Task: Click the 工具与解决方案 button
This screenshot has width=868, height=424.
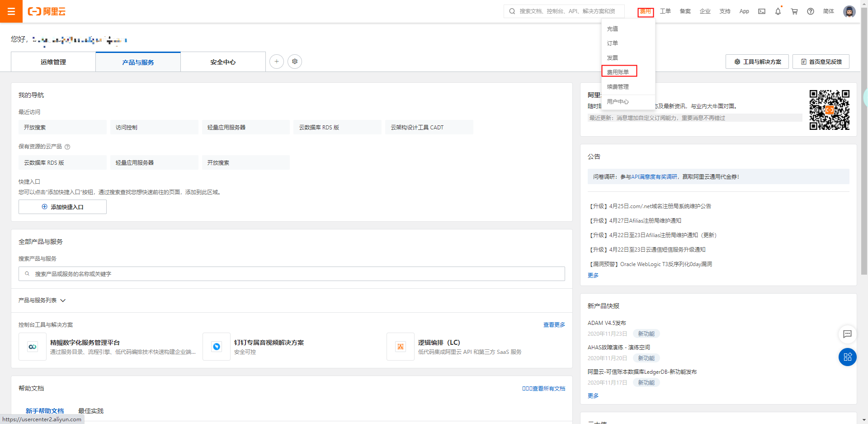Action: point(757,62)
